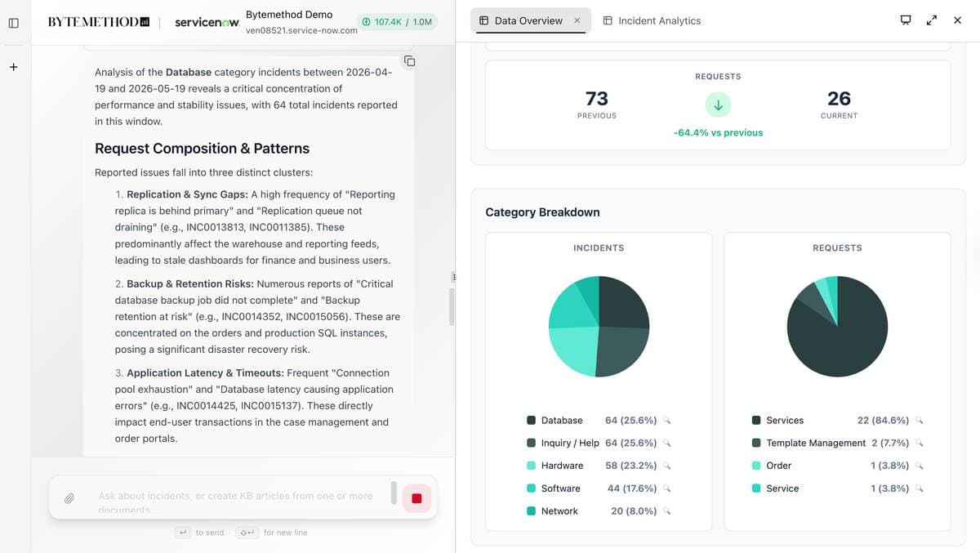
Task: Click the Request Composition & Patterns heading
Action: 203,149
